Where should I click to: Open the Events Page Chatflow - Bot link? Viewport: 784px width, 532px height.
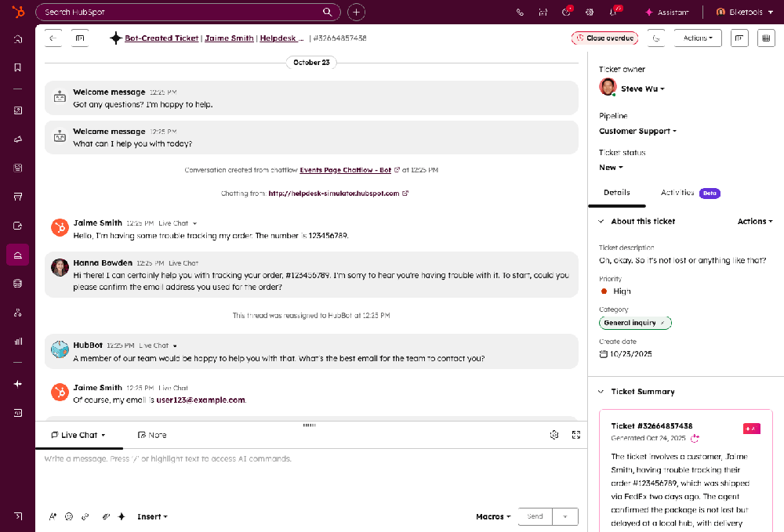345,170
